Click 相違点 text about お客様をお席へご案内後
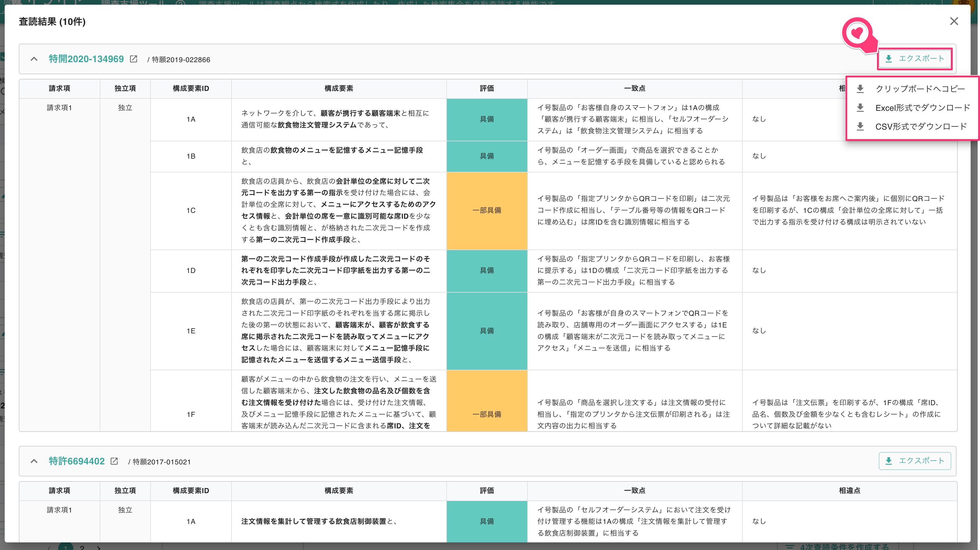 click(x=848, y=210)
